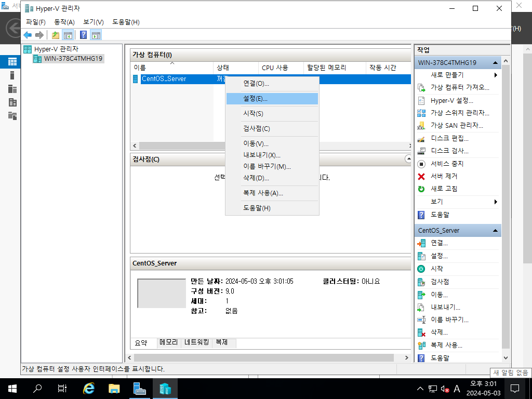Choose 복제 사용(A)... in the context menu

tap(272, 193)
